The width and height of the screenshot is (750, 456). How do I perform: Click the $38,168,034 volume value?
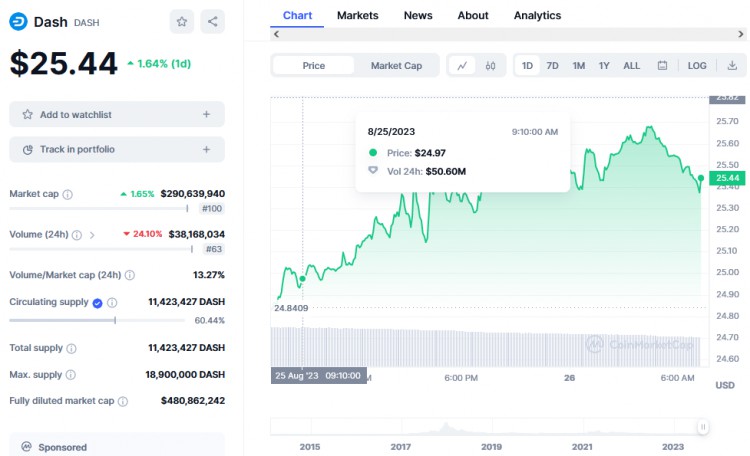(197, 234)
